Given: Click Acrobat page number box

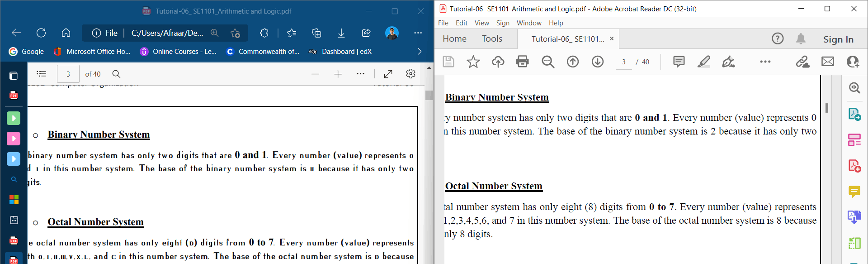Looking at the screenshot, I should (624, 62).
